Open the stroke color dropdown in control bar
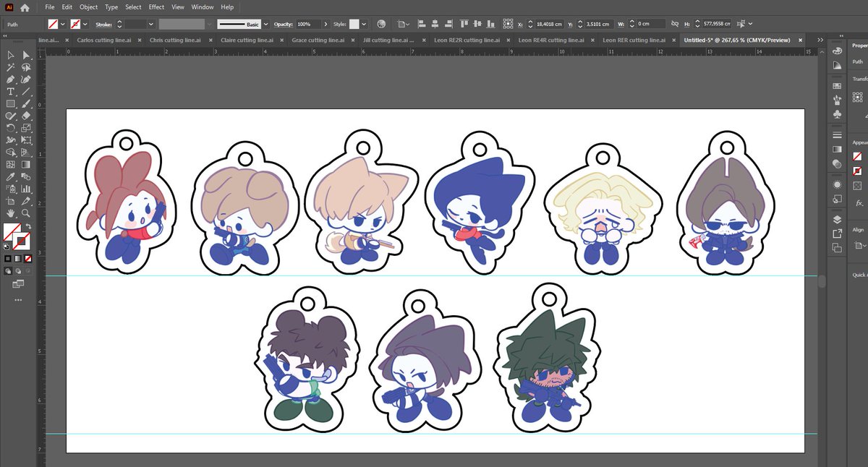The height and width of the screenshot is (467, 868). point(85,24)
